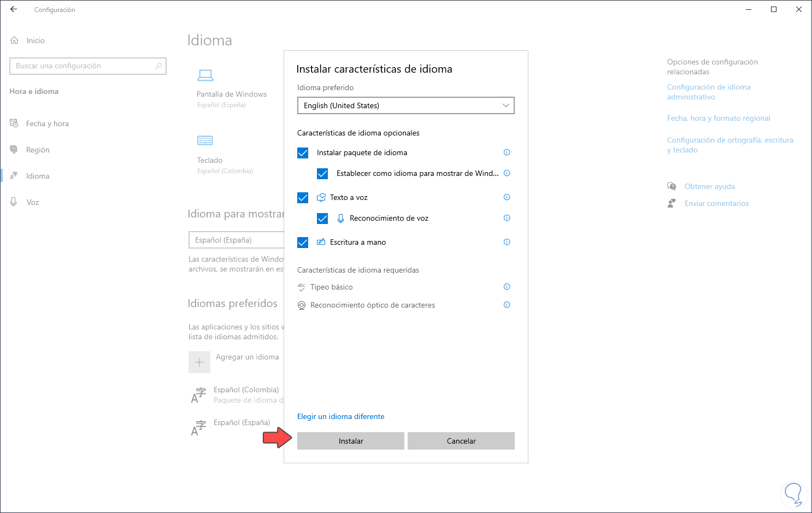This screenshot has width=812, height=513.
Task: Toggle the Texto a voz checkbox
Action: click(303, 198)
